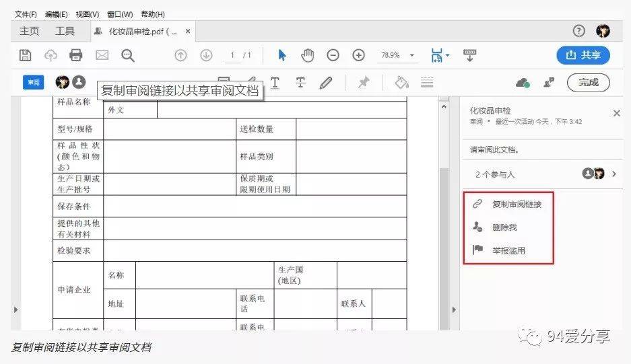Close the 化妆品申检 review panel
Image resolution: width=631 pixels, height=364 pixels.
[616, 114]
